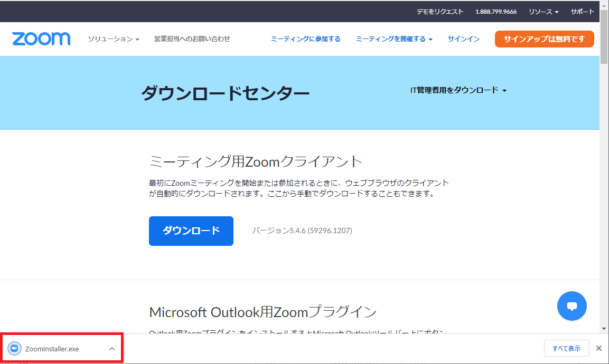The image size is (609, 364).
Task: Open ミーティングを開催する dropdown
Action: click(394, 39)
